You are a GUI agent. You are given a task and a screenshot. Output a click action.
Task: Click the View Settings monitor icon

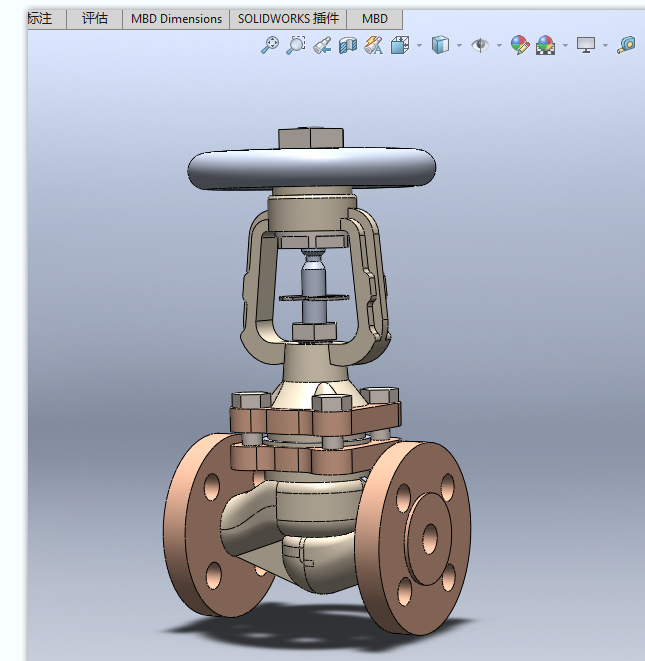pos(586,45)
